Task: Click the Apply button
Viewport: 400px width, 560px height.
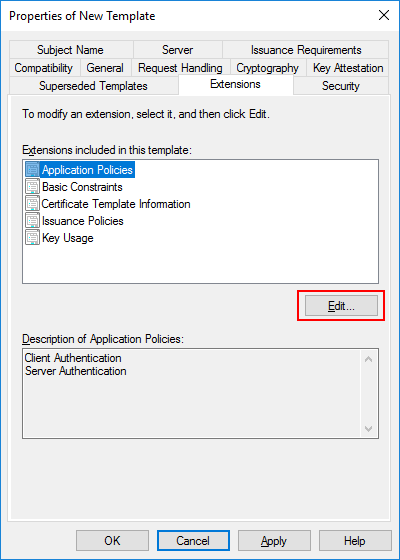Action: (x=274, y=541)
